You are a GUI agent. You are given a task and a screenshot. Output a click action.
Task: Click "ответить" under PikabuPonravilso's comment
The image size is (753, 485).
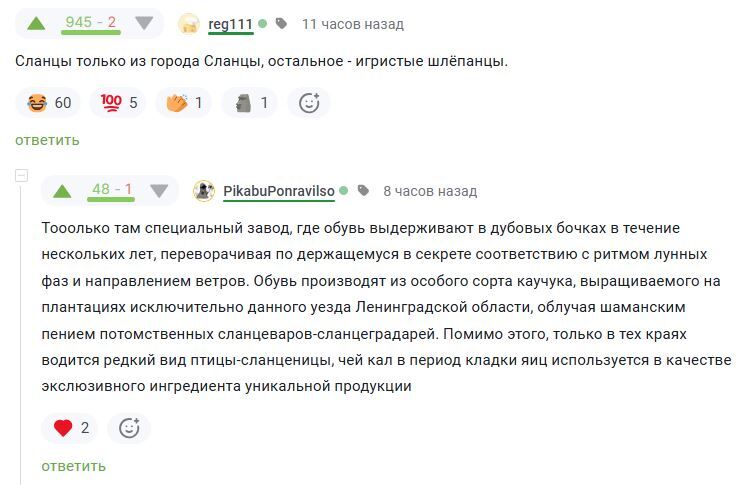click(73, 466)
